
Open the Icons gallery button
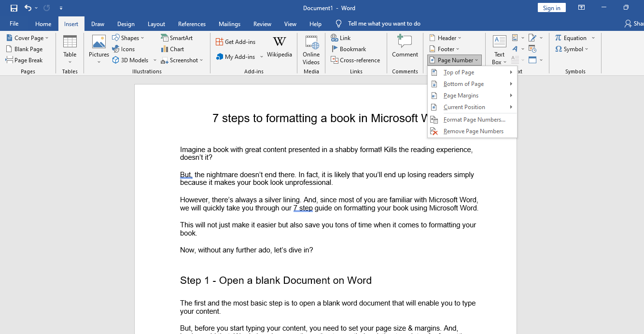(x=124, y=49)
